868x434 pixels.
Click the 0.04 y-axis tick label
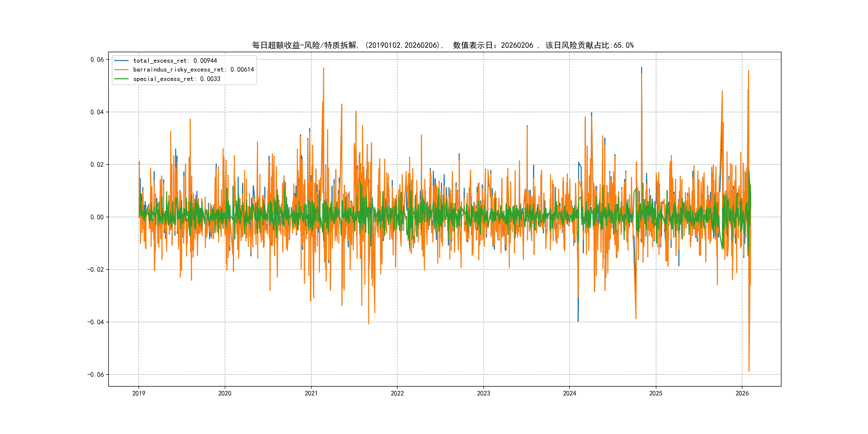tap(97, 112)
